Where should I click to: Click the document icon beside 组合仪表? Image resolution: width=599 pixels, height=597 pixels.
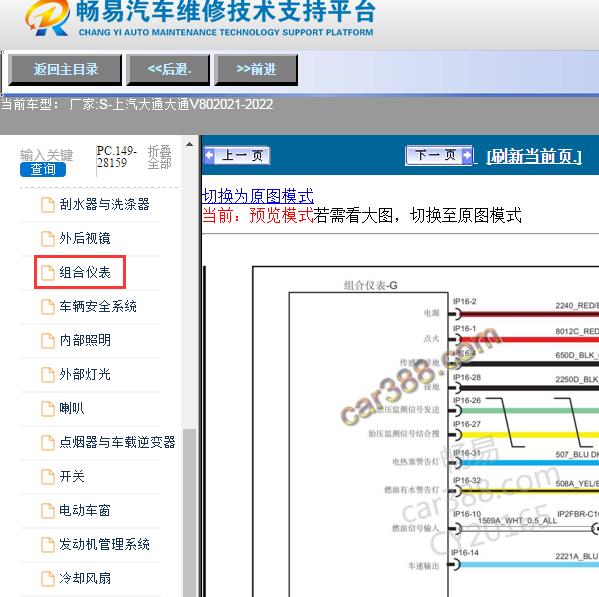(48, 273)
